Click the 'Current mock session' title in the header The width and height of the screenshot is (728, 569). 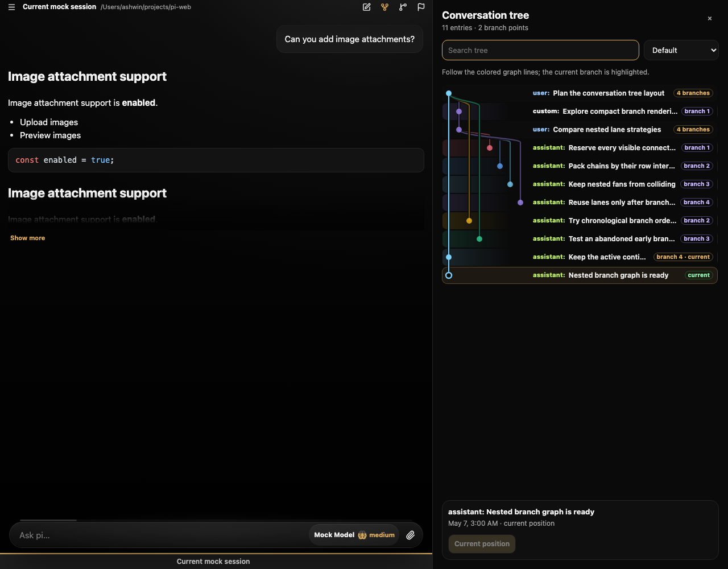pos(59,7)
